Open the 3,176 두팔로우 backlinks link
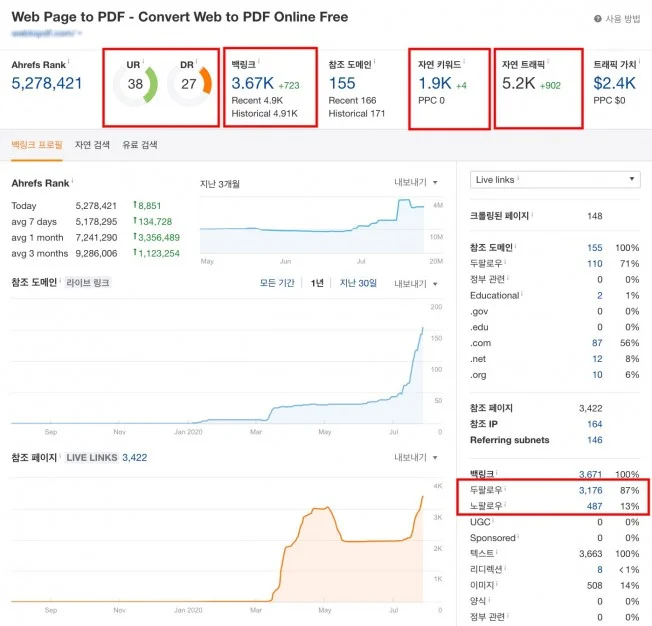Image resolution: width=652 pixels, height=626 pixels. [592, 490]
